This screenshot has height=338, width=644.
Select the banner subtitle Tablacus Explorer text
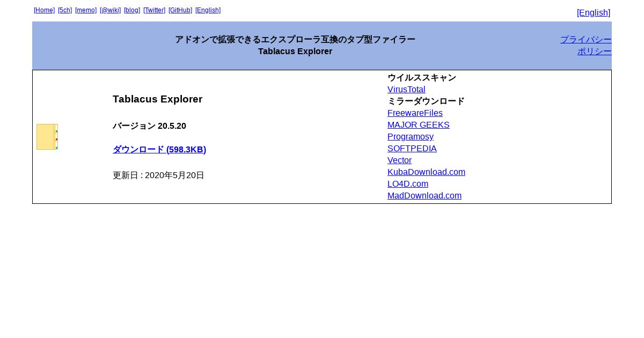click(x=295, y=52)
